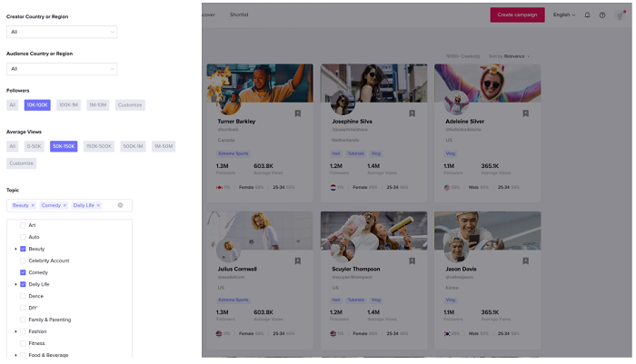Tick the Celebrity Account checkbox

pyautogui.click(x=23, y=261)
